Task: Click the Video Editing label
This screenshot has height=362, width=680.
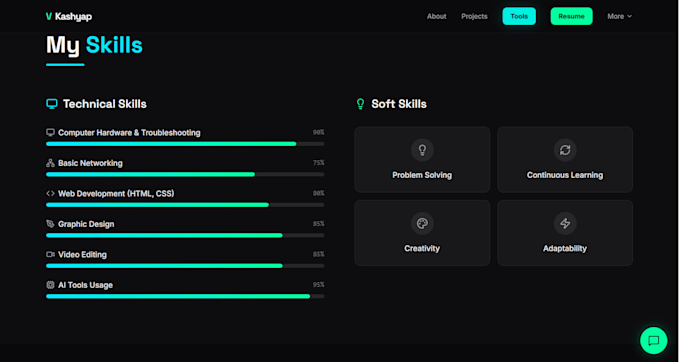Action: tap(82, 254)
